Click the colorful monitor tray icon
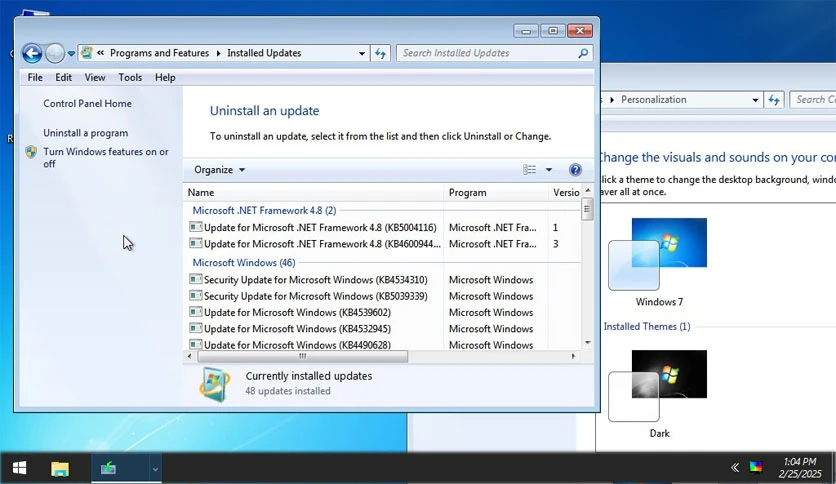 (756, 468)
